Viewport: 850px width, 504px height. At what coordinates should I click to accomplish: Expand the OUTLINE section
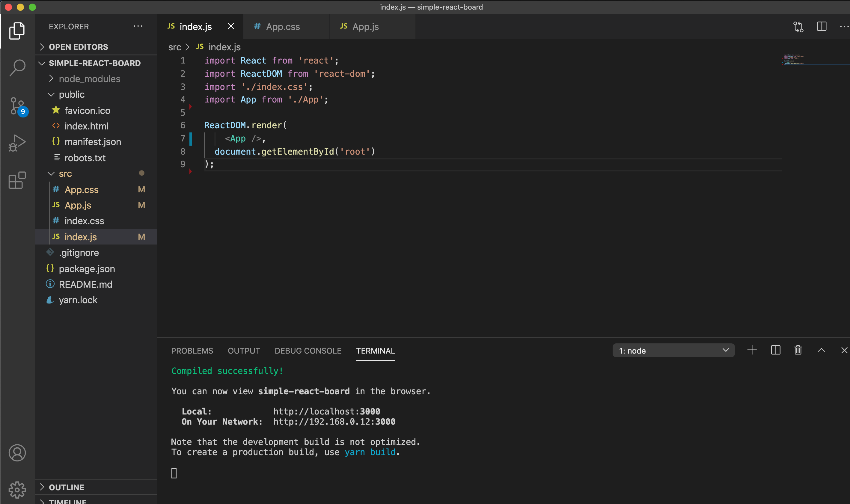[x=67, y=487]
